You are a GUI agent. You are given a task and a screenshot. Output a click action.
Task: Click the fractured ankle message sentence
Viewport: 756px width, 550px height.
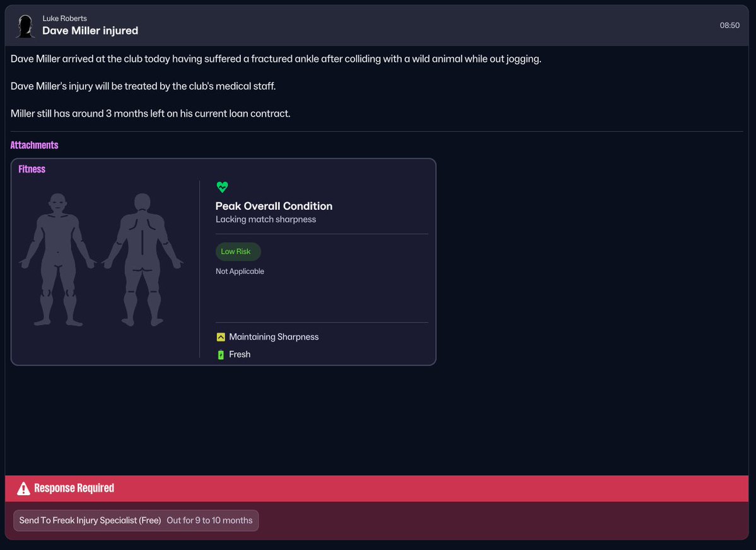pyautogui.click(x=276, y=59)
